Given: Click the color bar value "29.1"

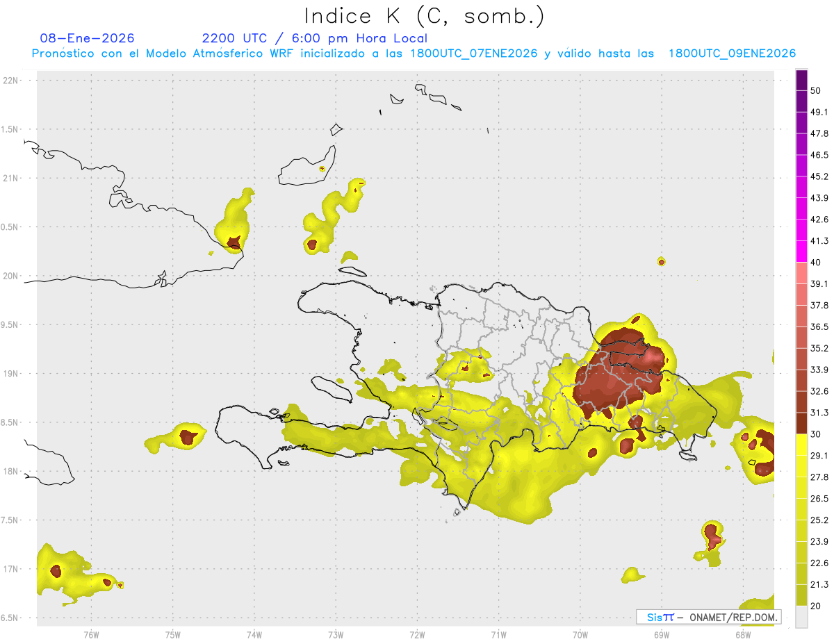Looking at the screenshot, I should [x=819, y=455].
